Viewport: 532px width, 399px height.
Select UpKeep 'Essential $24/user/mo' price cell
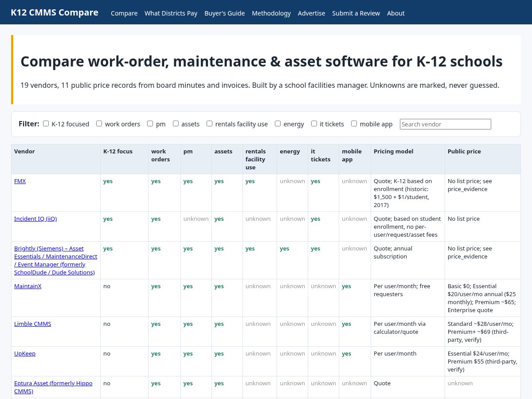[482, 361]
